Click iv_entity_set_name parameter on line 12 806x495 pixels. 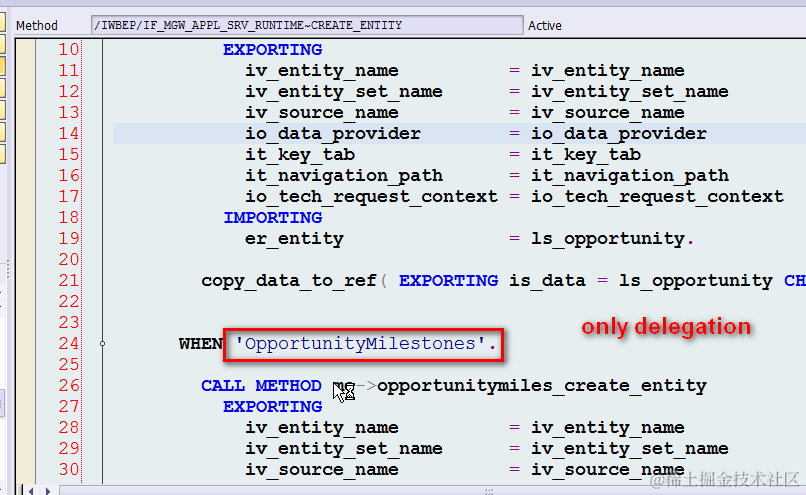[344, 91]
